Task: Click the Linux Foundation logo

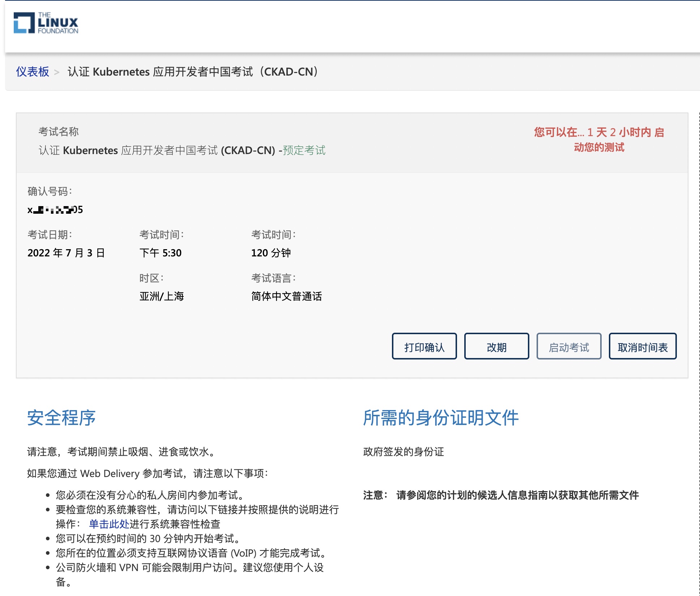Action: 46,23
